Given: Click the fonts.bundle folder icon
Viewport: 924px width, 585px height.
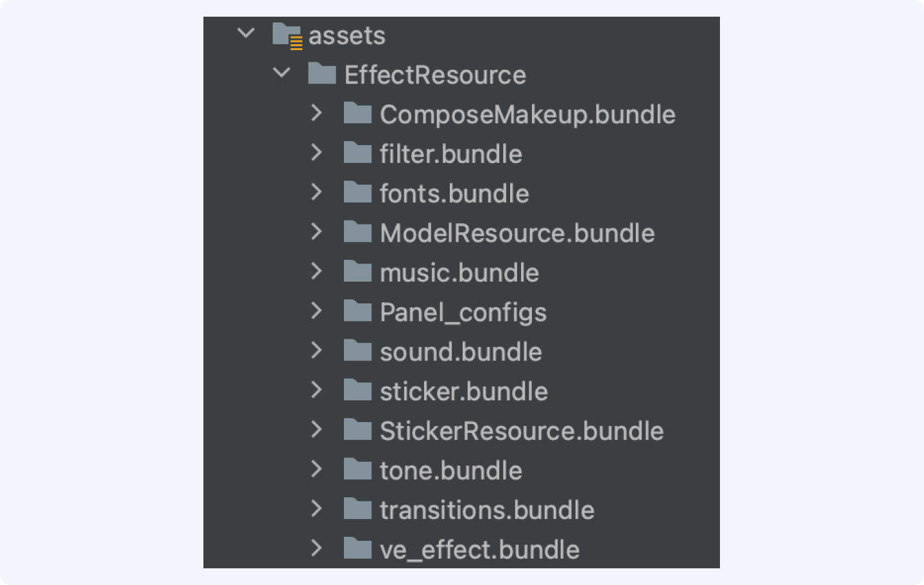Looking at the screenshot, I should (x=357, y=192).
